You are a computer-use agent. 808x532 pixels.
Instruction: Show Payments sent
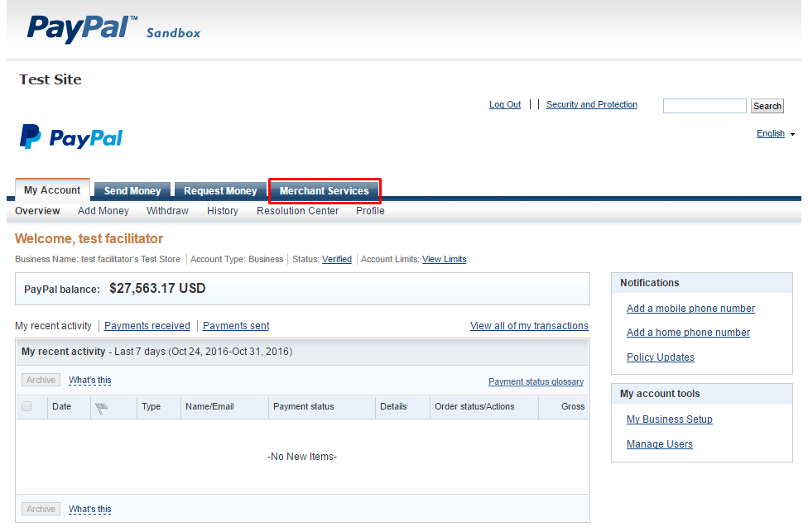236,325
